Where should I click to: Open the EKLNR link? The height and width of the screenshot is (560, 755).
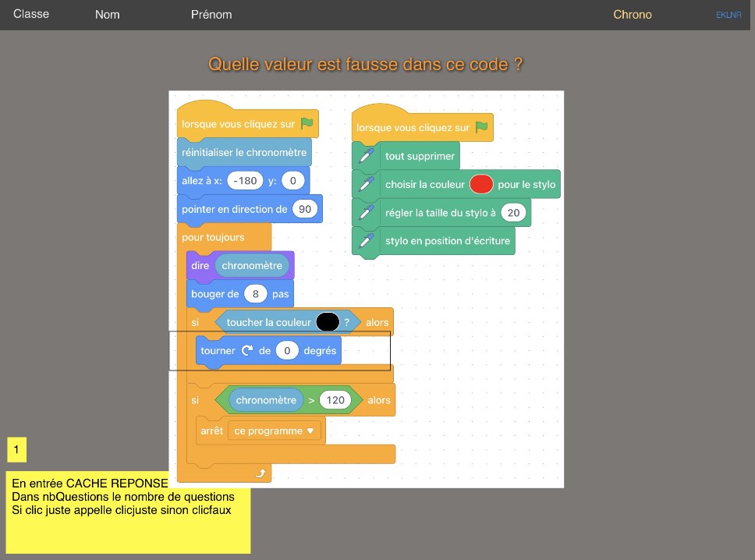pos(728,15)
